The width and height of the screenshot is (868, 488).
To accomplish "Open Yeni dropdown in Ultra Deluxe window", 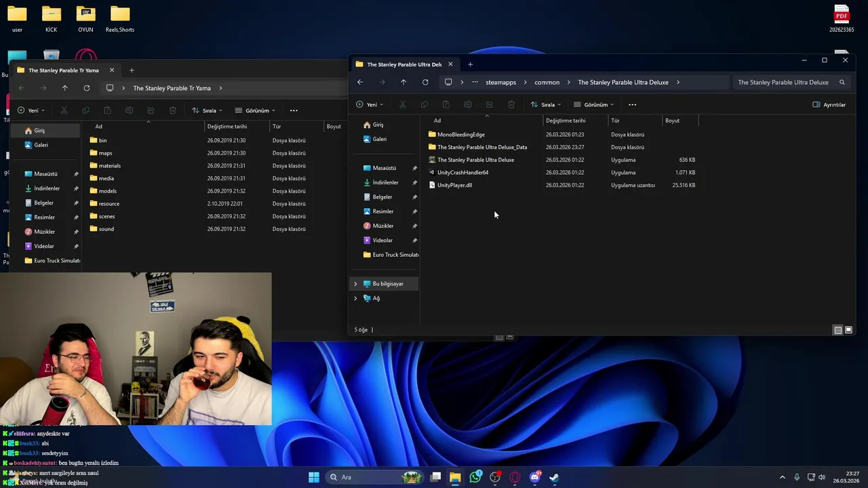I will pyautogui.click(x=370, y=104).
